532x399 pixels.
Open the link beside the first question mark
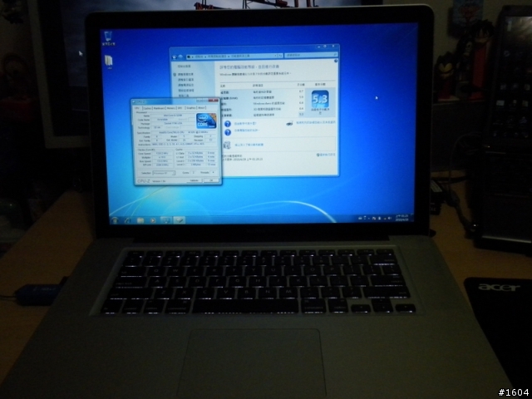coord(245,124)
